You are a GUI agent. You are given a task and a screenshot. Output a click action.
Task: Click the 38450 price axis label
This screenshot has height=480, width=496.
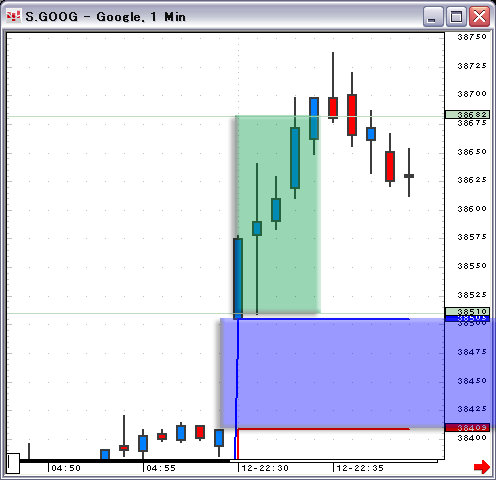point(472,381)
